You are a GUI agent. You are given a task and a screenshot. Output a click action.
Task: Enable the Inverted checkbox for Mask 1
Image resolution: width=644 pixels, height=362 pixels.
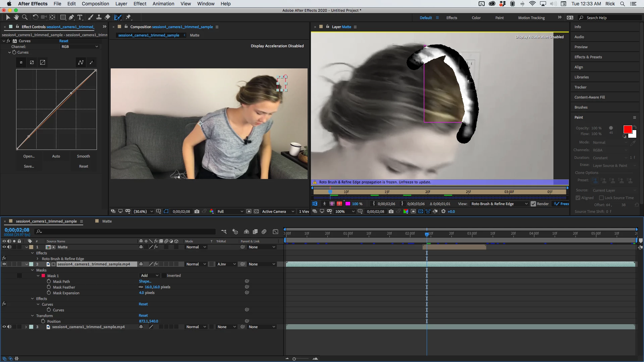[x=164, y=276]
